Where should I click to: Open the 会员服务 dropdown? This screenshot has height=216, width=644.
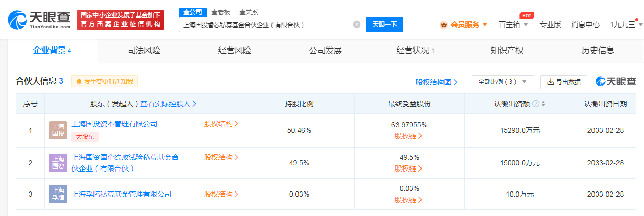tap(464, 25)
